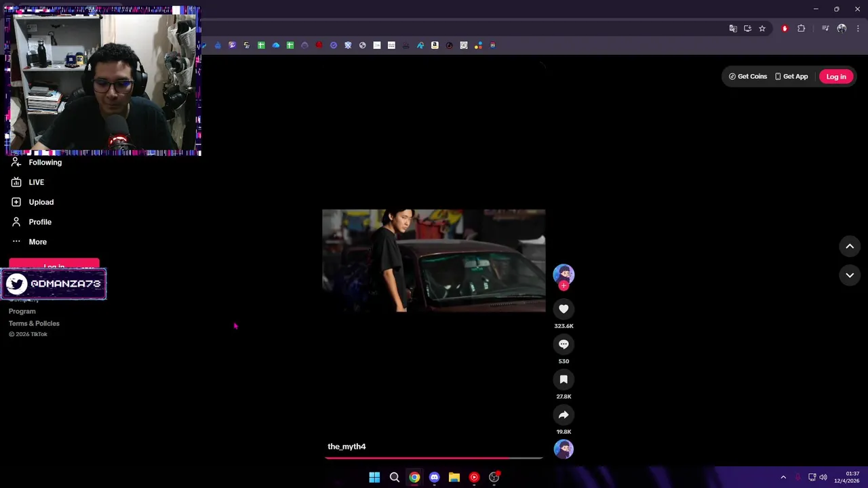Bookmark the video with 27.8K saves

click(x=564, y=380)
